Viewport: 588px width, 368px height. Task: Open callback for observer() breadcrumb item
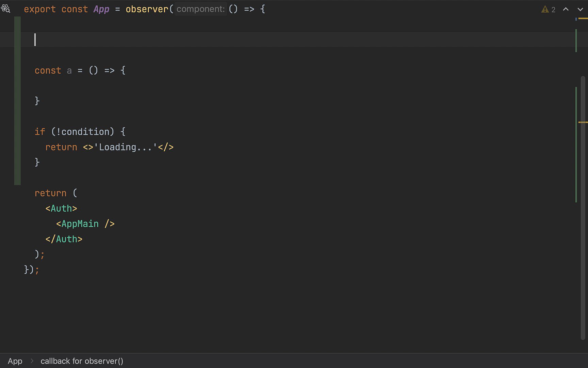[x=82, y=361]
